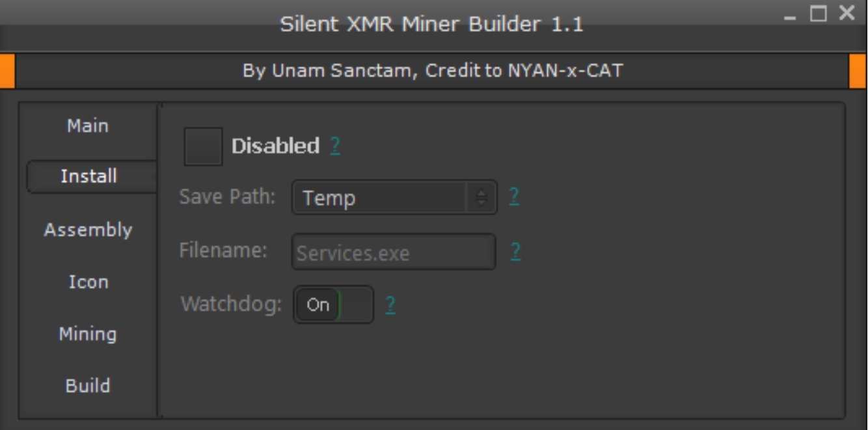This screenshot has height=430, width=868.
Task: Open the Assembly tab
Action: pyautogui.click(x=88, y=230)
